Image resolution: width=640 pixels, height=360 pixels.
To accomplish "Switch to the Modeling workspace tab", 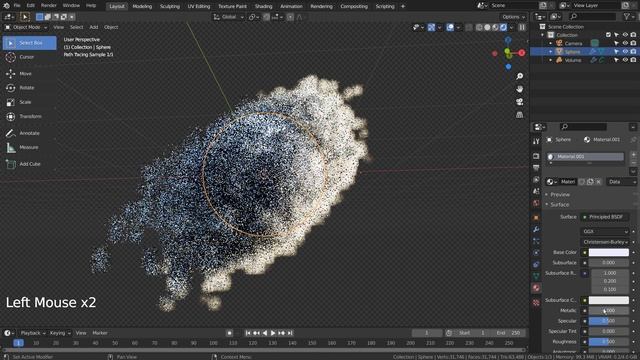I will (142, 6).
